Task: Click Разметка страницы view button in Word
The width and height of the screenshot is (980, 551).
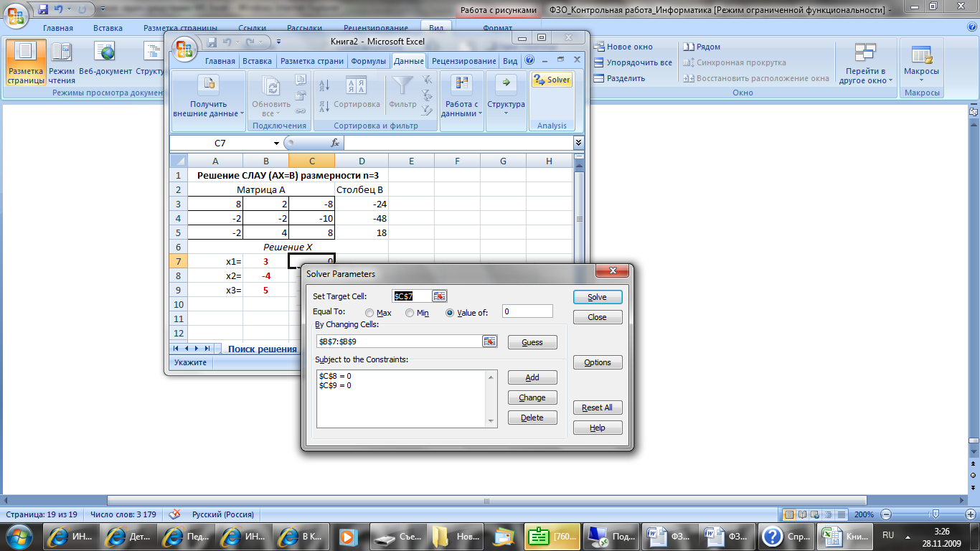Action: tap(26, 63)
